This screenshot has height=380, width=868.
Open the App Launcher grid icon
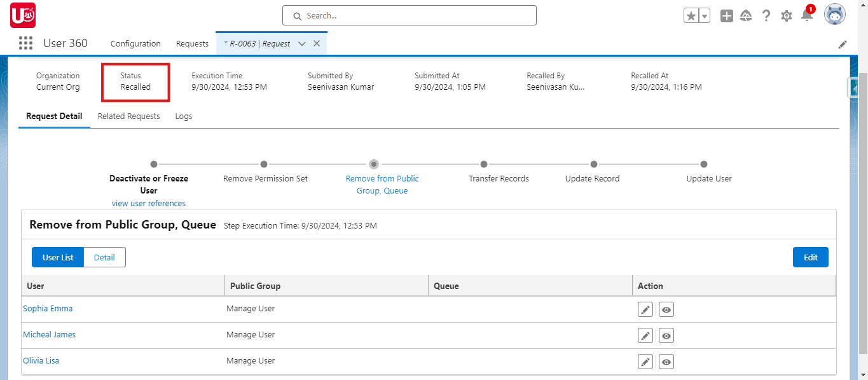tap(25, 43)
